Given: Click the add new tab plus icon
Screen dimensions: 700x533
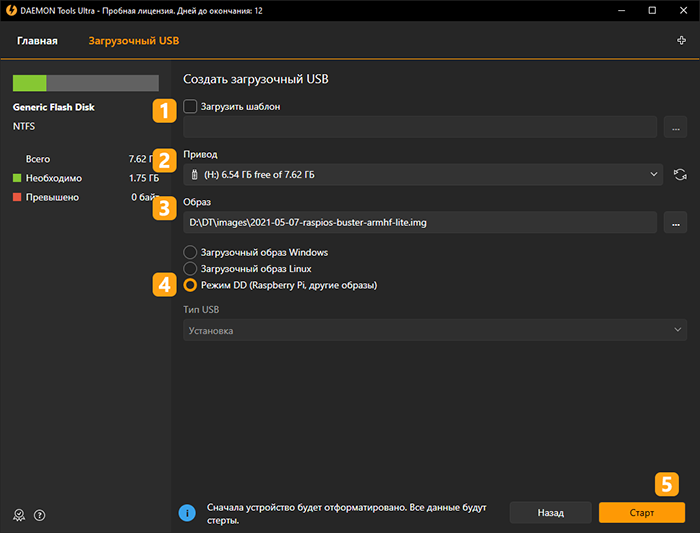Looking at the screenshot, I should pos(681,41).
